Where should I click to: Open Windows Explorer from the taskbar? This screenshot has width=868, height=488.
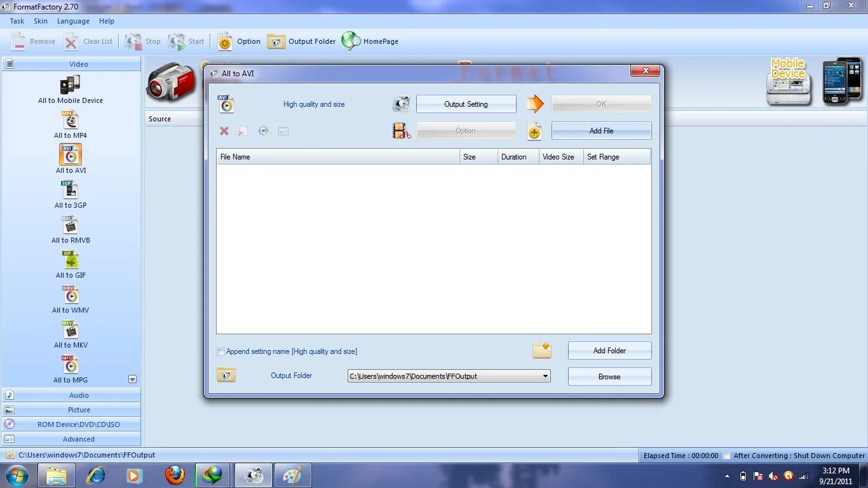[x=57, y=475]
